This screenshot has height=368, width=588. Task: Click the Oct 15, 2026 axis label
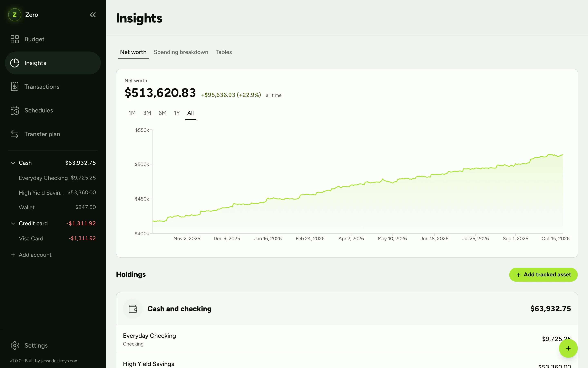pyautogui.click(x=556, y=239)
